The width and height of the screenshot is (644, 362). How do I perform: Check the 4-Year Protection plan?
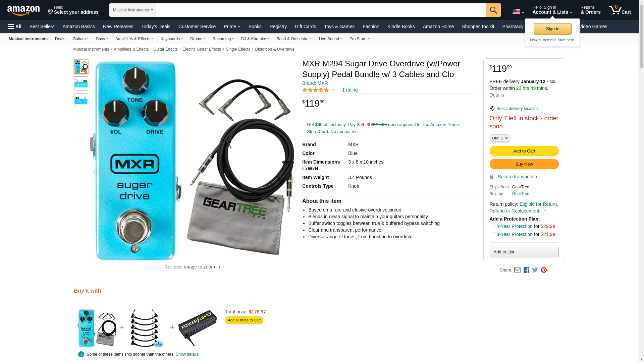click(493, 226)
